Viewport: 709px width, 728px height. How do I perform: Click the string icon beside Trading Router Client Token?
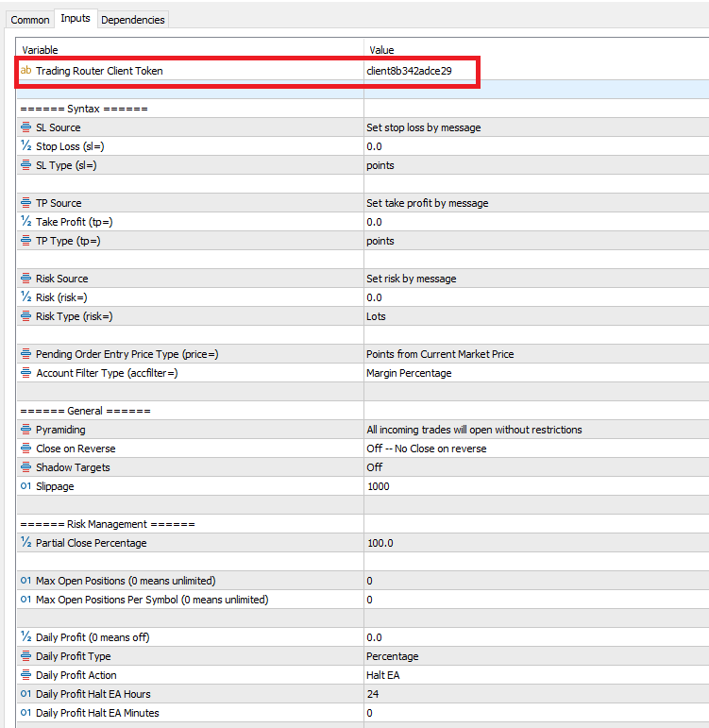point(25,71)
